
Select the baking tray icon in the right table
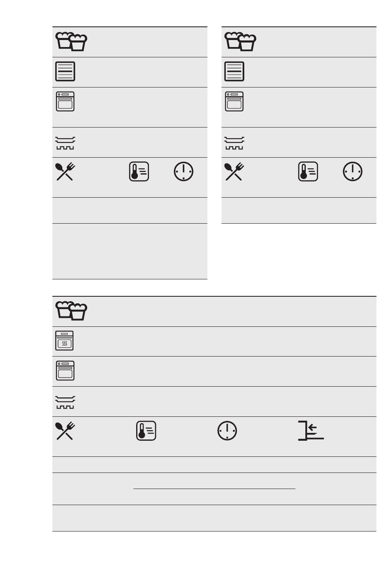(x=234, y=143)
